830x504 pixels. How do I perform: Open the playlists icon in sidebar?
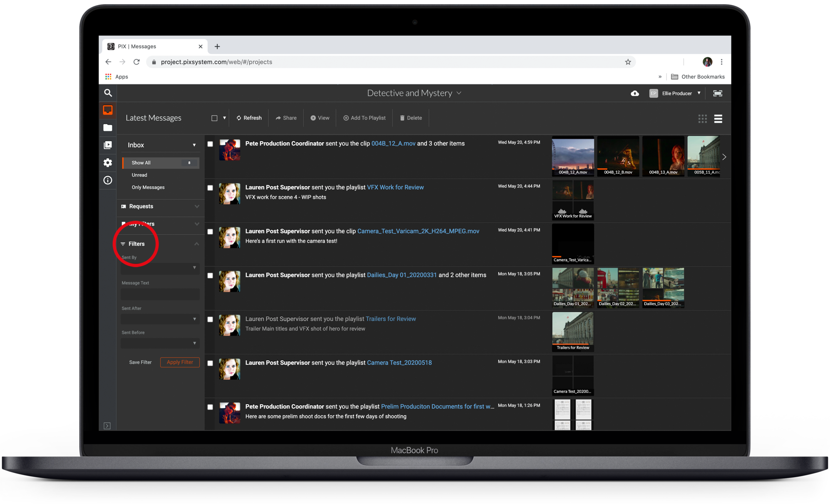point(108,145)
